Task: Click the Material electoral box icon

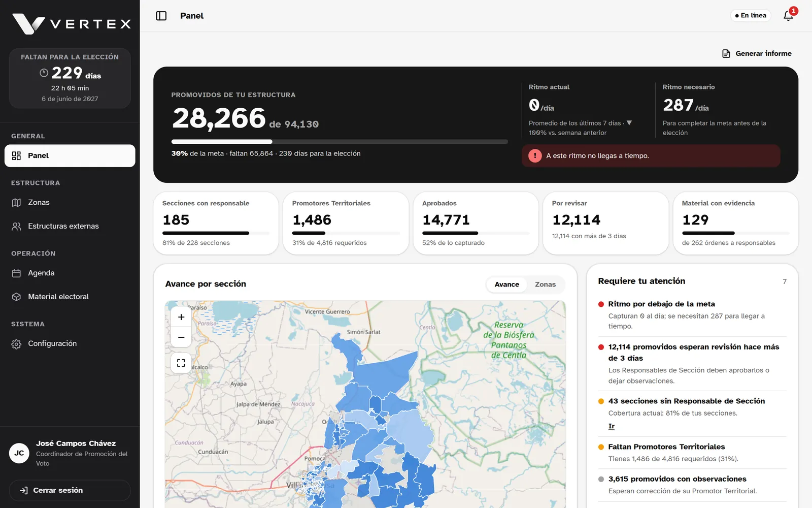Action: 16,297
